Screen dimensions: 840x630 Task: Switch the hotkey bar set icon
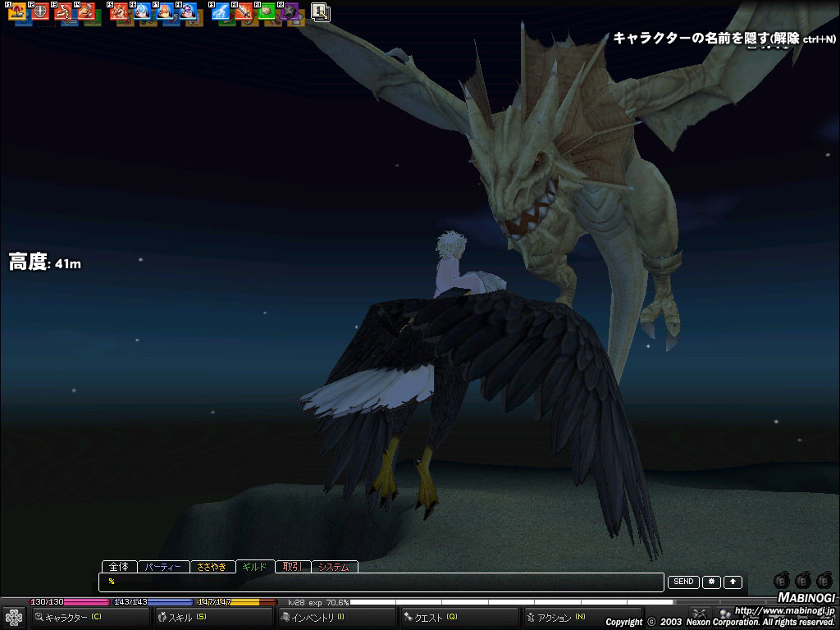click(321, 12)
